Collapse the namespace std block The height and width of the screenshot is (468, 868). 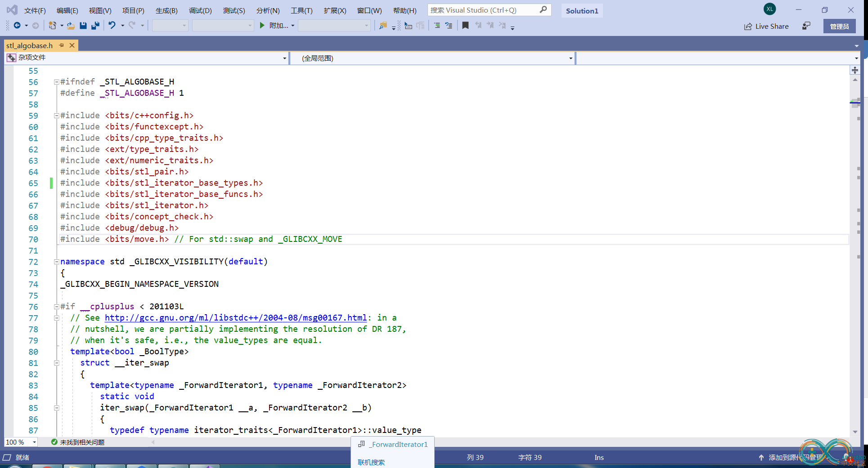pyautogui.click(x=56, y=262)
